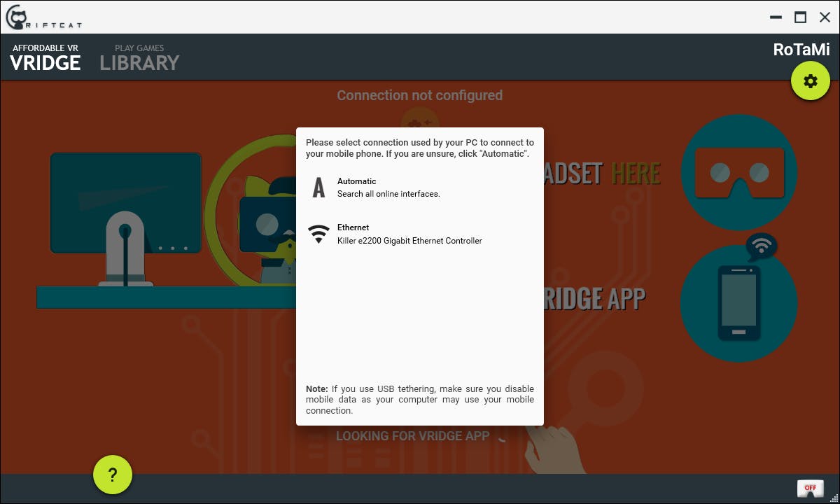The width and height of the screenshot is (840, 504).
Task: Close the Riftcat window
Action: pyautogui.click(x=825, y=17)
